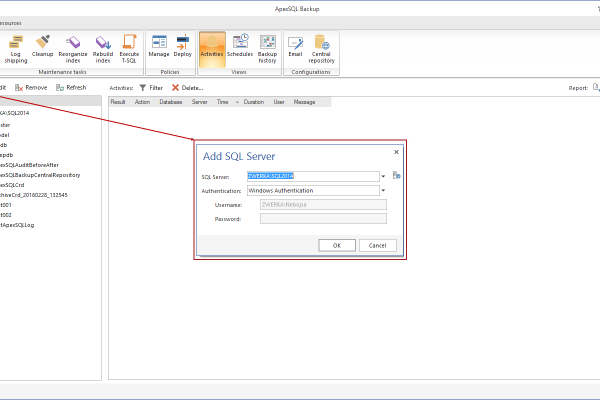This screenshot has height=400, width=600.
Task: Refresh the server list
Action: [71, 88]
